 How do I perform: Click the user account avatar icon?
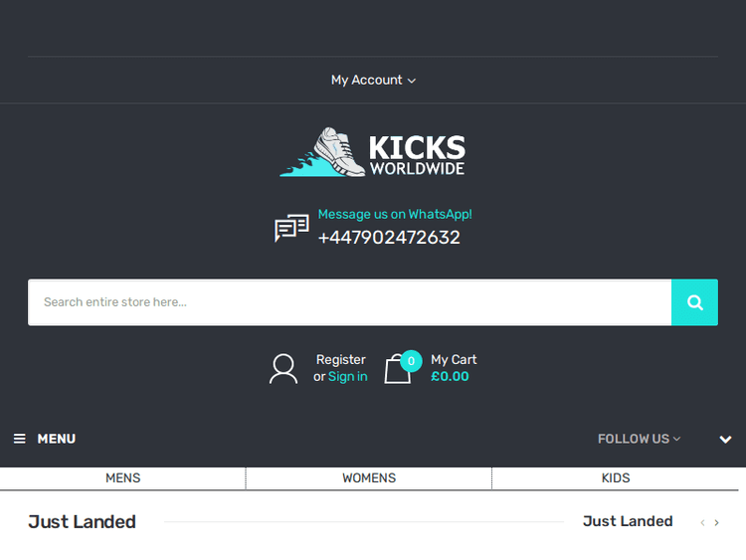(283, 368)
